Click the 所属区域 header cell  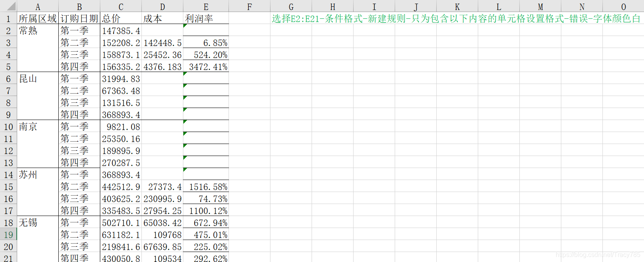pos(38,18)
